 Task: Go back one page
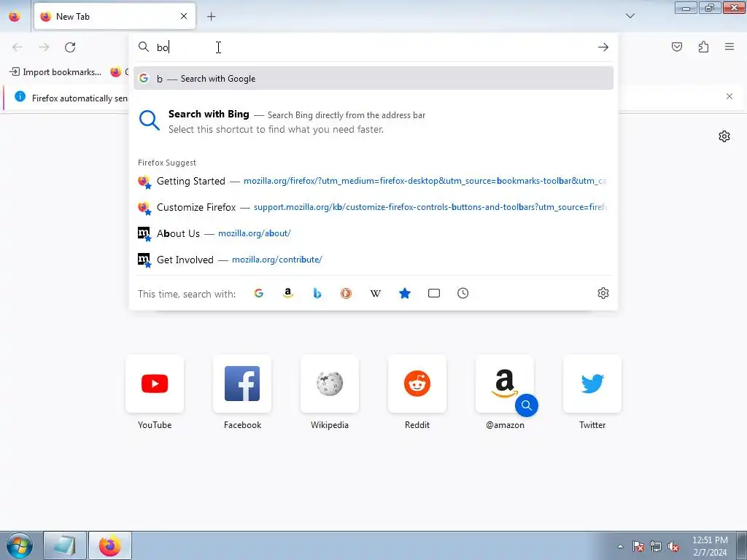pos(18,47)
